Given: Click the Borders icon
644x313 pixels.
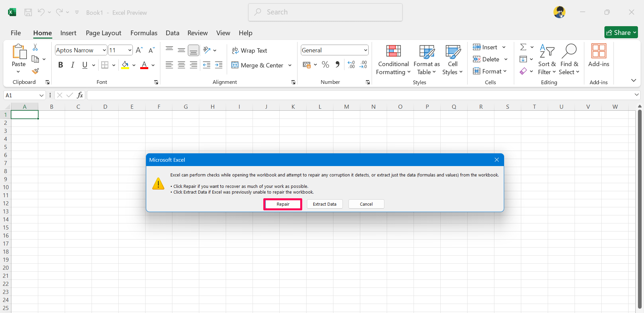Looking at the screenshot, I should [105, 65].
